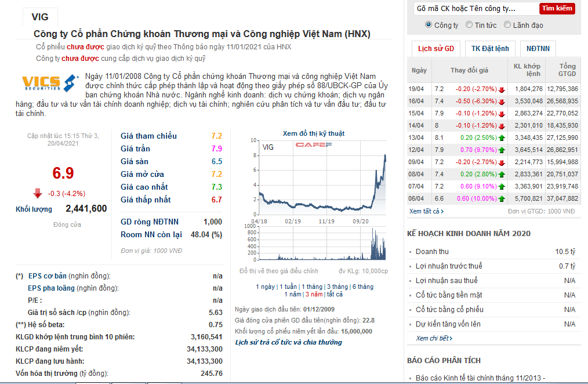Click the red down arrow in the 19/04 row
Screen dimensions: 588x384
(502, 89)
